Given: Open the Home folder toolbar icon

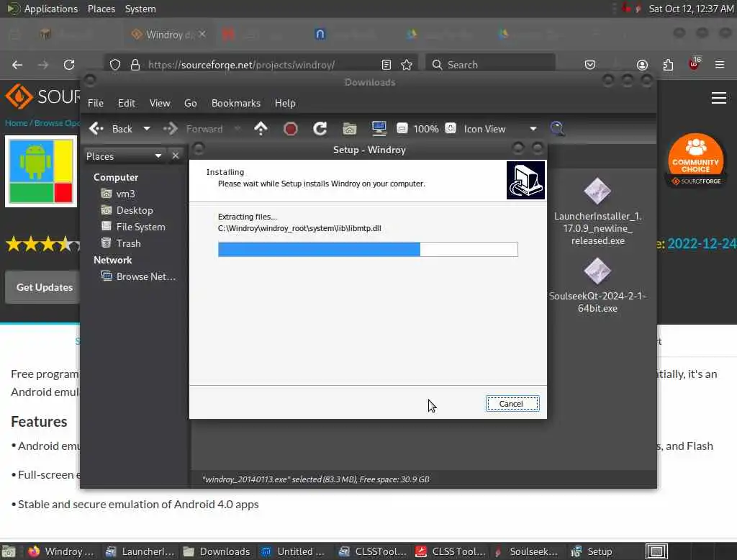Looking at the screenshot, I should coord(350,128).
